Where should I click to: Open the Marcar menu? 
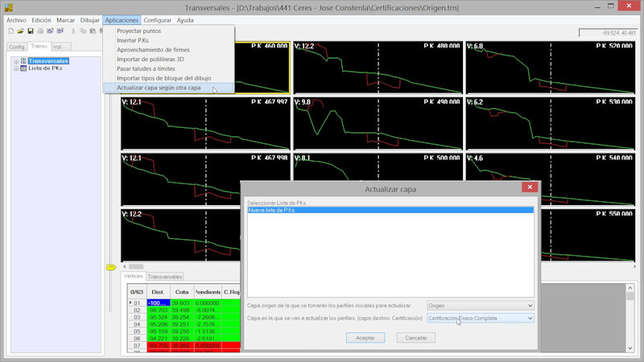66,20
